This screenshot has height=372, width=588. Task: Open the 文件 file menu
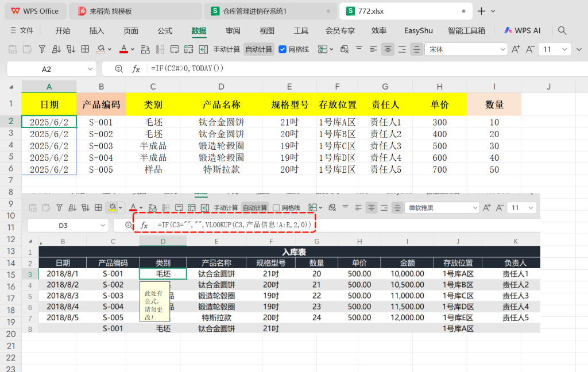coord(22,30)
